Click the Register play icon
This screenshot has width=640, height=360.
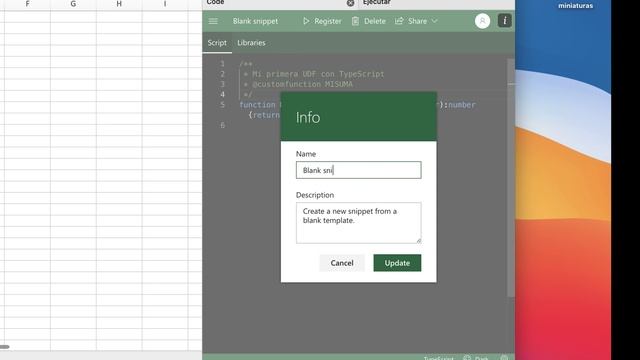click(306, 21)
